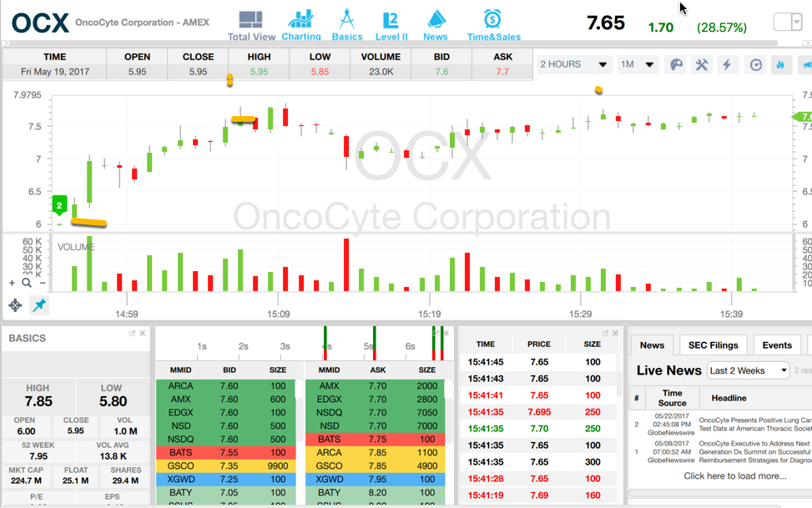Click the crosshair move icon below chart
812x508 pixels.
pos(15,305)
